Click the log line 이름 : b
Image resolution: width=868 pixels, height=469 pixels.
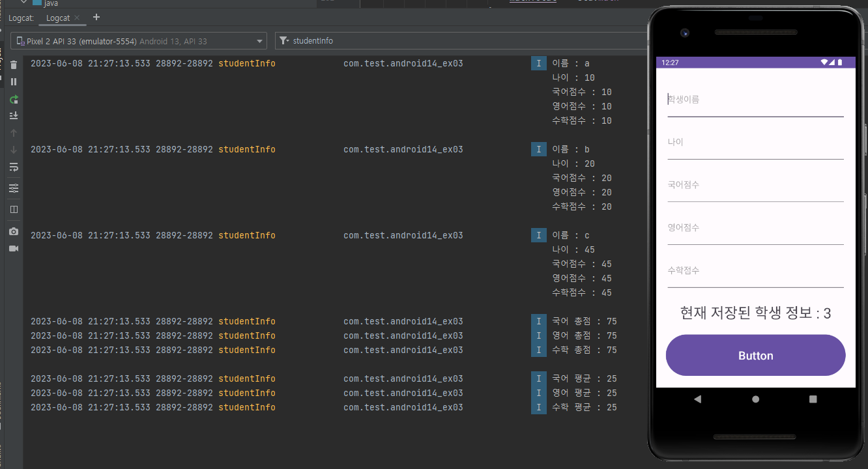[571, 149]
